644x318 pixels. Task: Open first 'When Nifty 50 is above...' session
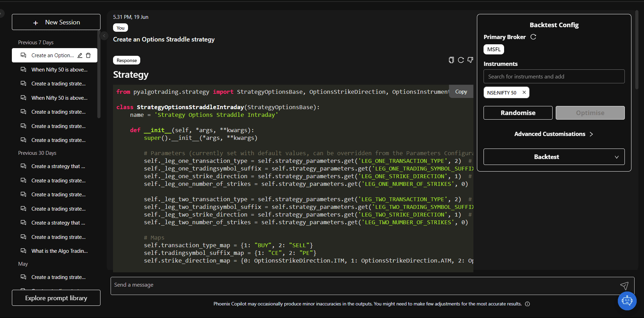tap(59, 70)
